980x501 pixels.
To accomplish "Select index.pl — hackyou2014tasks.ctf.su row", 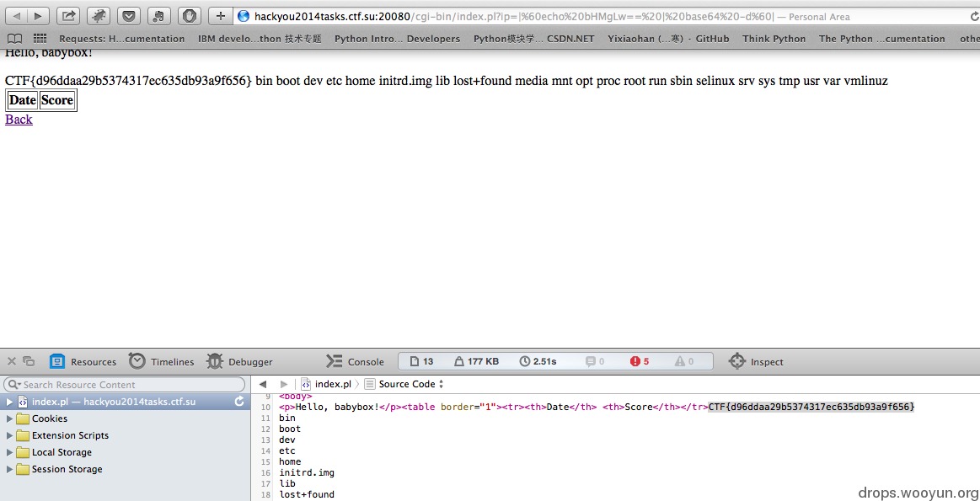I will [125, 402].
